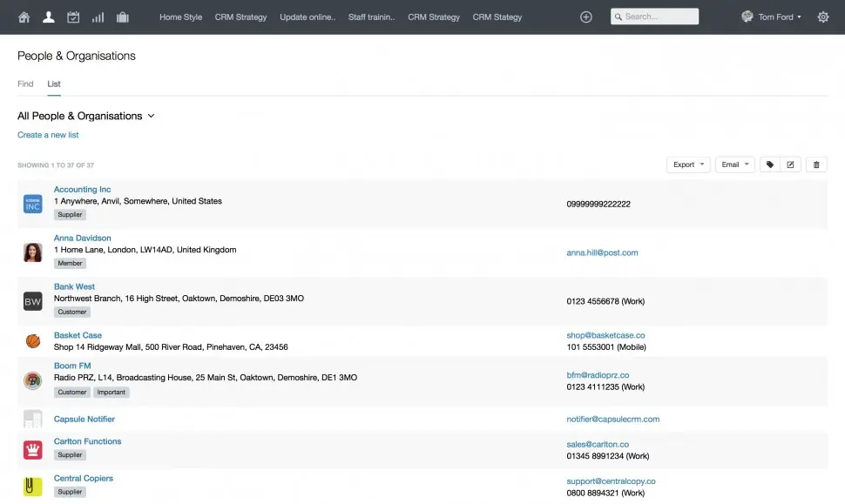Image resolution: width=845 pixels, height=504 pixels.
Task: Open account settings gear icon
Action: pos(822,17)
